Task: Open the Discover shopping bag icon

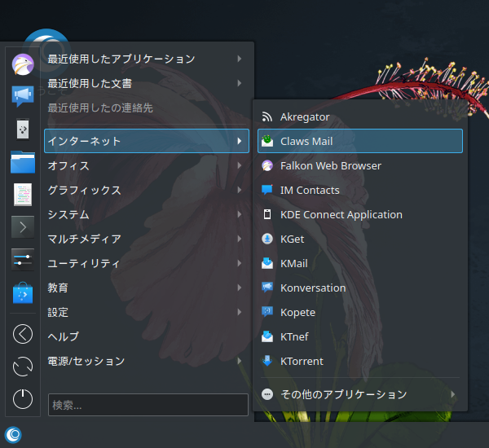Action: point(23,292)
